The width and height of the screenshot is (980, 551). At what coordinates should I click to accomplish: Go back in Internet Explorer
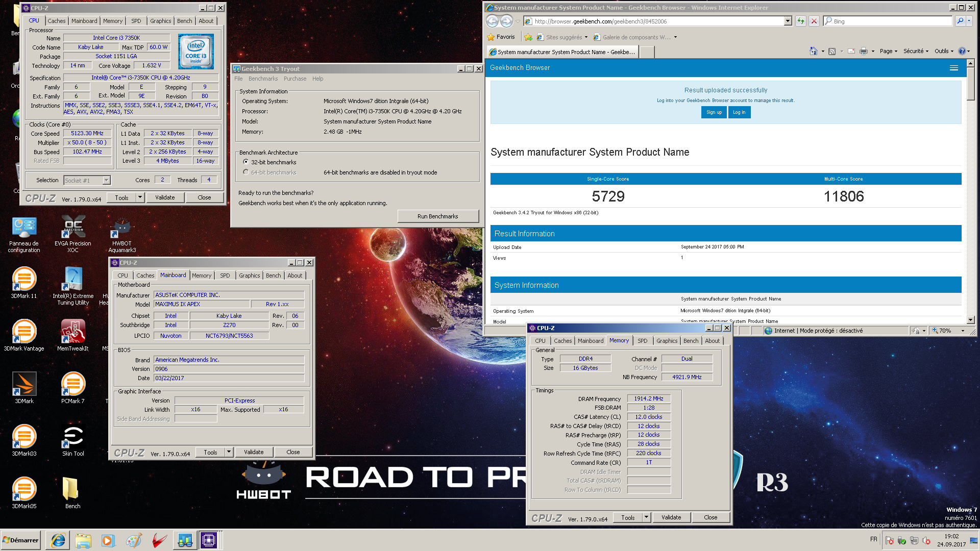492,21
